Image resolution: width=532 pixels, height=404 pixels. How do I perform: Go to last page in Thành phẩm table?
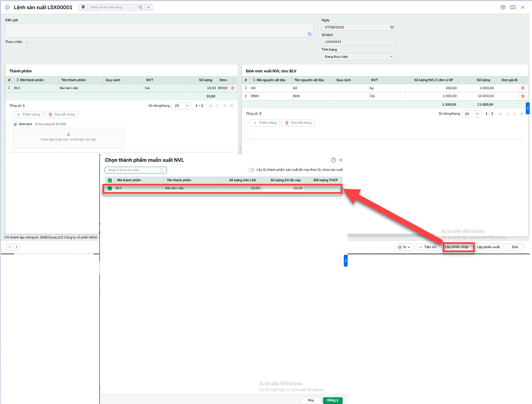(x=231, y=106)
